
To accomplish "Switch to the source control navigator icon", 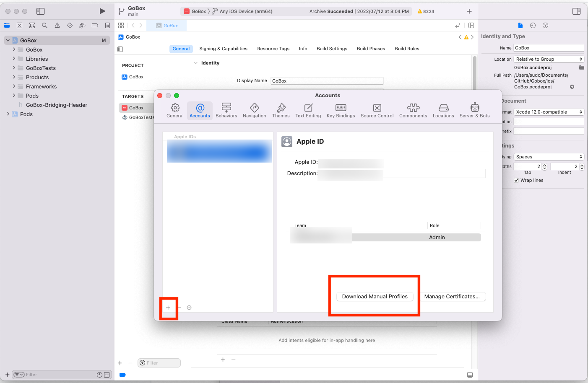I will tap(19, 26).
